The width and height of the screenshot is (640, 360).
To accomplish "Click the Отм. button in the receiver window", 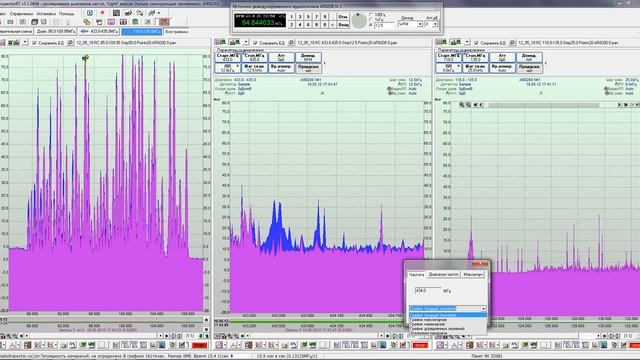I will pyautogui.click(x=343, y=17).
